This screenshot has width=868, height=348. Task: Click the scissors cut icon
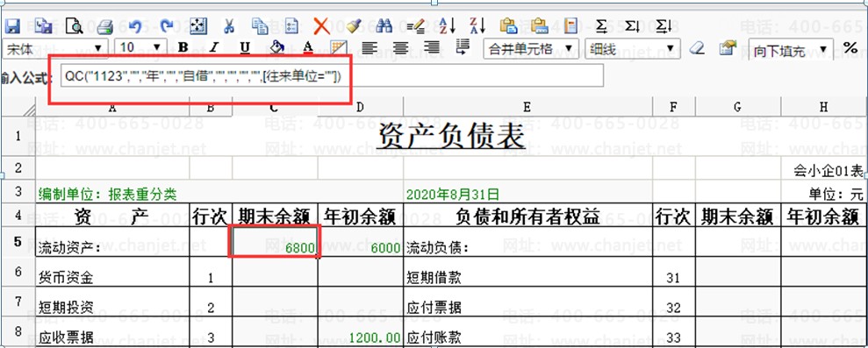click(228, 25)
